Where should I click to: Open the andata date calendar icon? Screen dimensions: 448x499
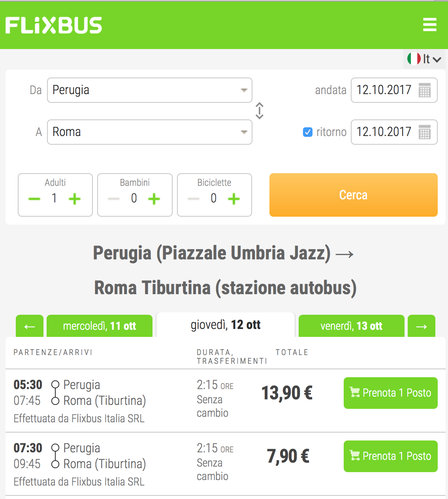tap(425, 91)
